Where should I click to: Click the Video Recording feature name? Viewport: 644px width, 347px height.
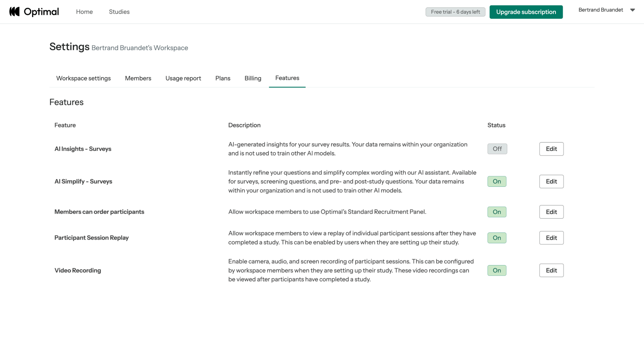pyautogui.click(x=78, y=271)
